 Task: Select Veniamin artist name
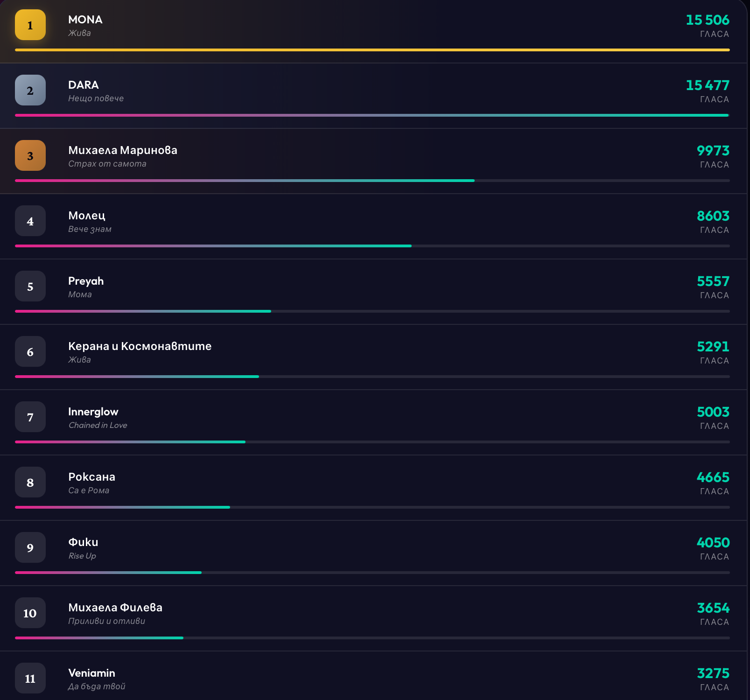coord(91,673)
